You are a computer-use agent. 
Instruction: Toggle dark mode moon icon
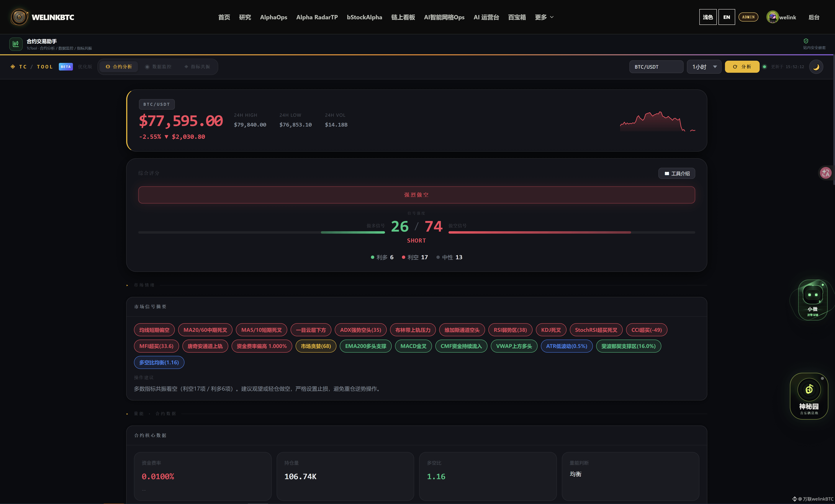[x=816, y=67]
